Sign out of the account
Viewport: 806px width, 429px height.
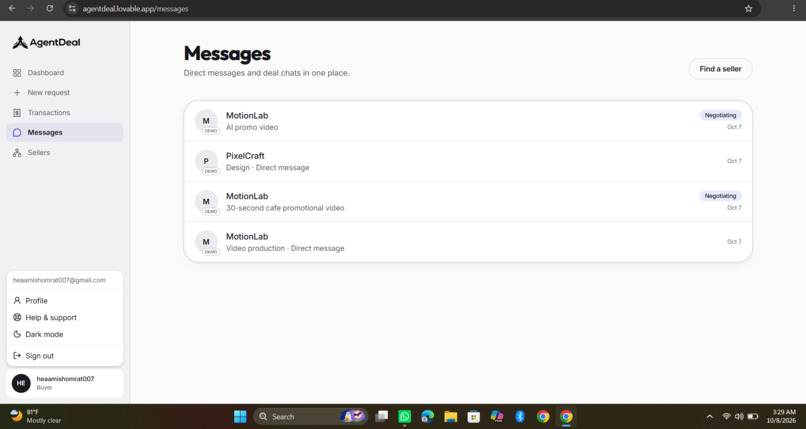tap(65, 356)
